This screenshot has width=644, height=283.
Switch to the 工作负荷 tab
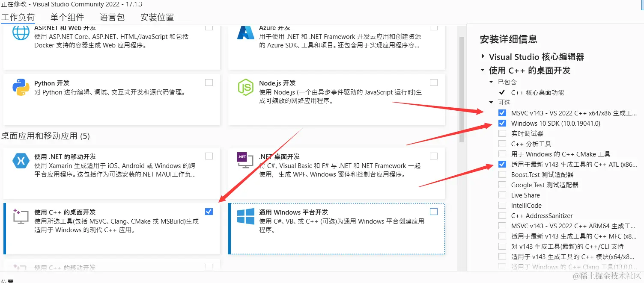pos(18,17)
